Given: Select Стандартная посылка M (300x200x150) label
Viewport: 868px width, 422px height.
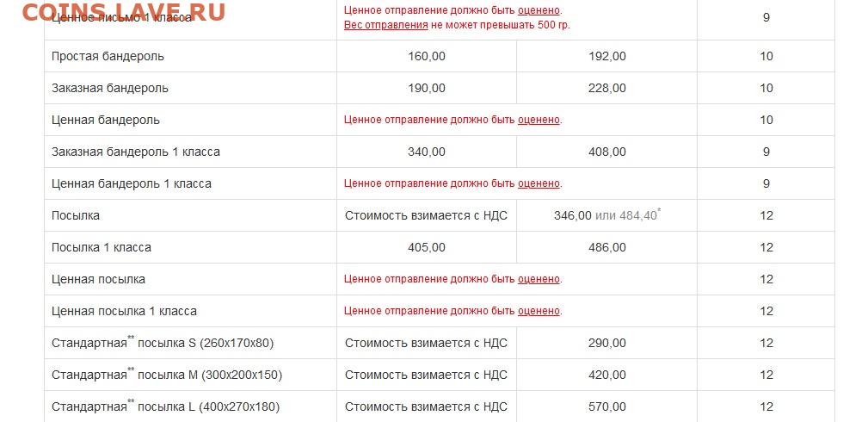Looking at the screenshot, I should [167, 375].
